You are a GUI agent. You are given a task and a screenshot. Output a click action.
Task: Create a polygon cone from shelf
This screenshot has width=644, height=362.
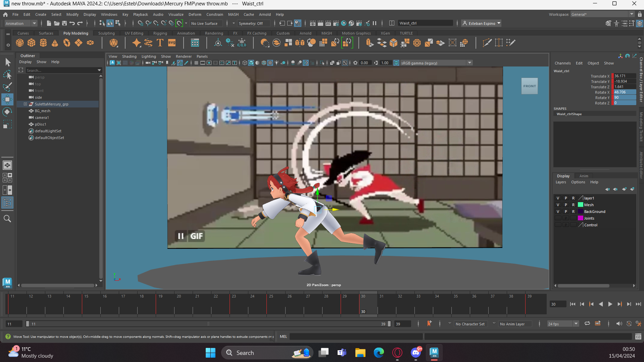(x=55, y=43)
